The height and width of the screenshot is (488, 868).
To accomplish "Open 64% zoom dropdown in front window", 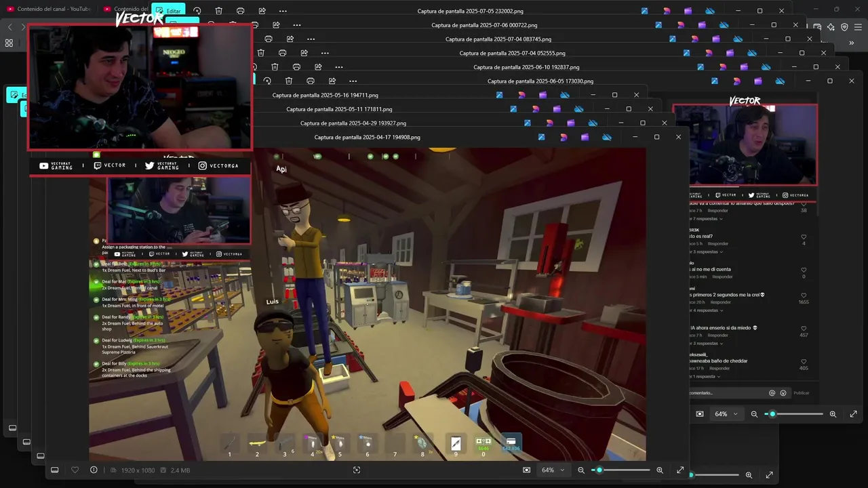I will [552, 470].
